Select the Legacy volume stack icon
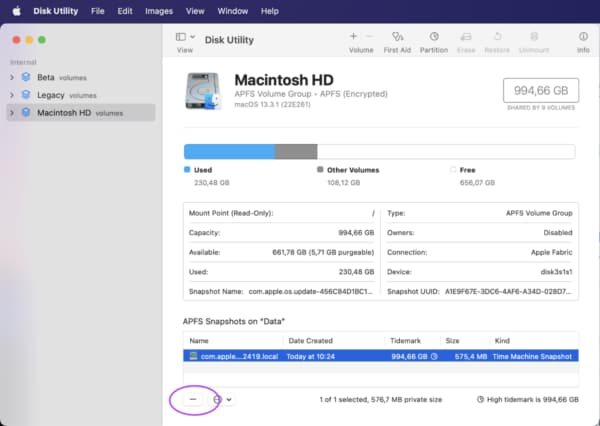The width and height of the screenshot is (600, 426). 26,95
